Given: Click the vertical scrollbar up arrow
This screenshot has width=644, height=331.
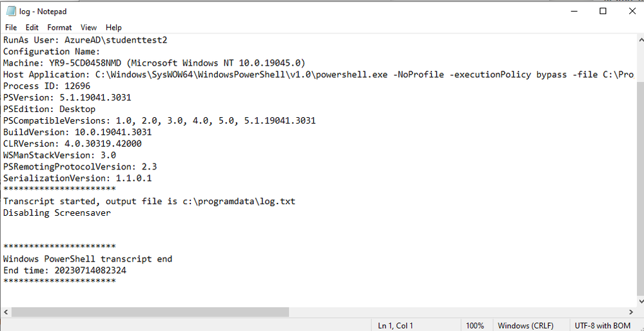Looking at the screenshot, I should tap(640, 39).
